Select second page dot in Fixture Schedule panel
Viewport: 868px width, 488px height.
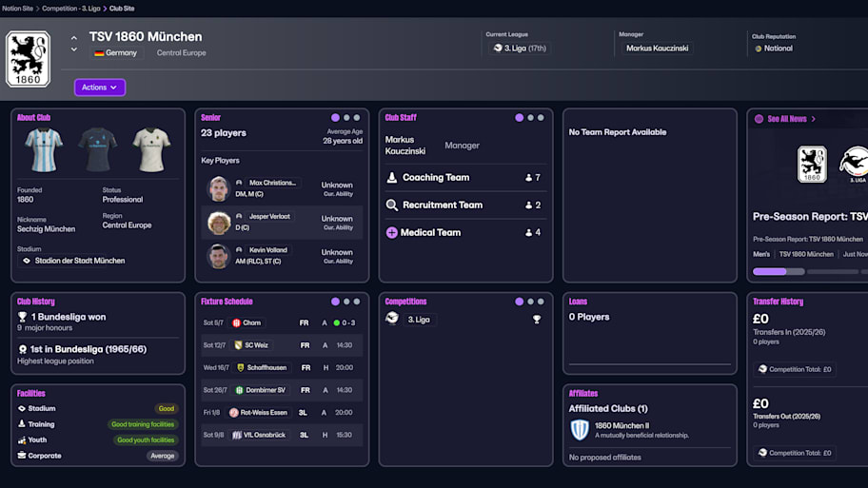346,302
